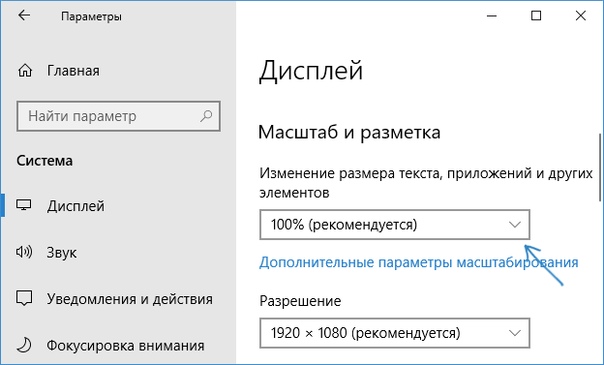Expand the 100% (рекомендуется) scale dropdown
This screenshot has height=365, width=604.
[x=395, y=224]
